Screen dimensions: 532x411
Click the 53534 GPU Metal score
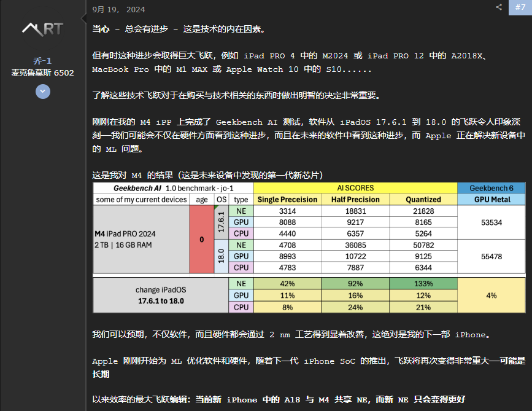tap(492, 222)
